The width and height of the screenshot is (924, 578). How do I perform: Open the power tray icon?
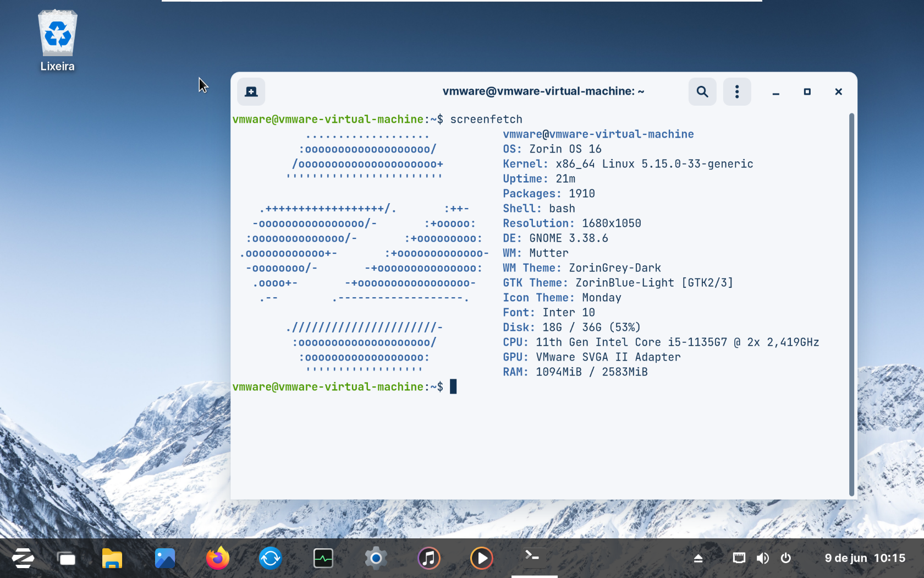[x=786, y=558]
